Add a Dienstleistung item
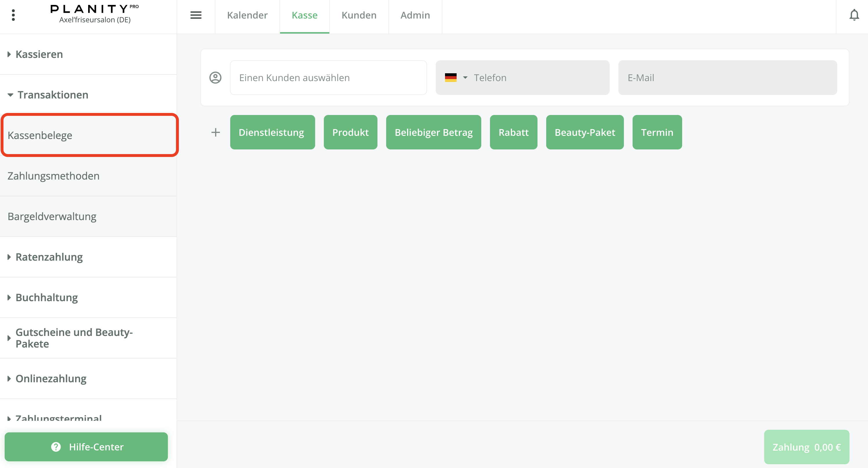Viewport: 868px width, 468px height. coord(272,132)
